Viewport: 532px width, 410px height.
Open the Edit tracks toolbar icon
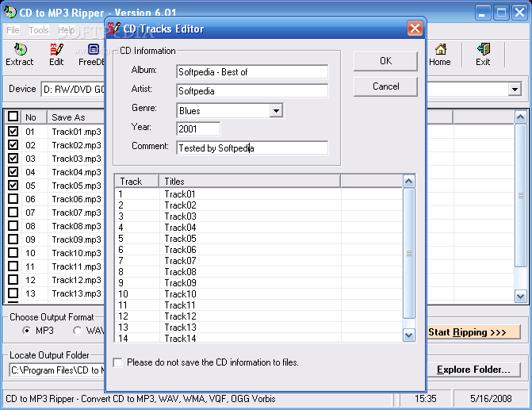pyautogui.click(x=56, y=55)
